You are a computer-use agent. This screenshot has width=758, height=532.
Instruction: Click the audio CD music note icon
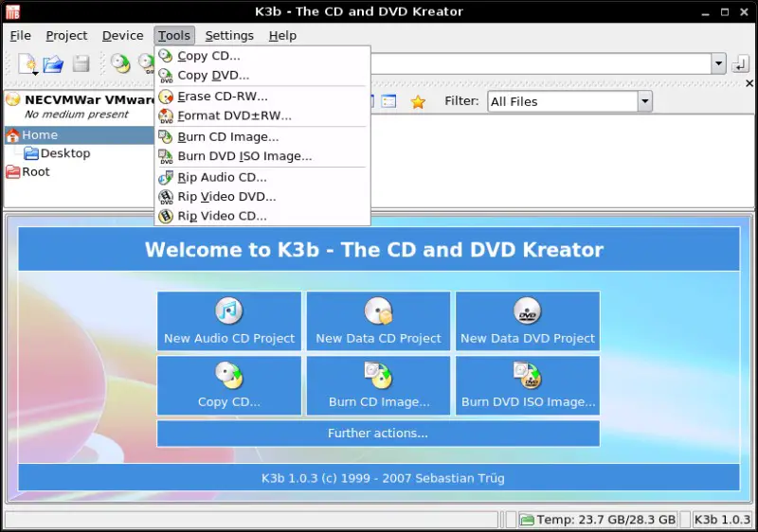point(228,310)
